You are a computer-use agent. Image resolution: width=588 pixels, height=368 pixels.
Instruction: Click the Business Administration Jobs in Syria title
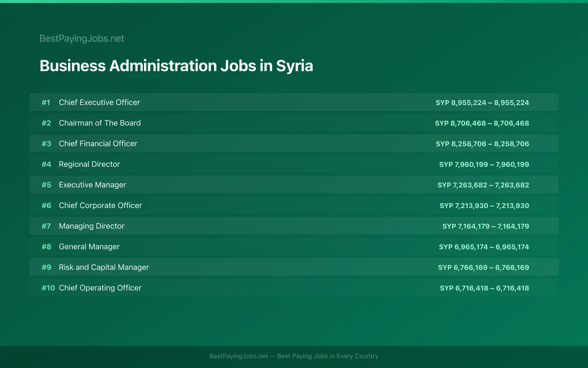176,66
